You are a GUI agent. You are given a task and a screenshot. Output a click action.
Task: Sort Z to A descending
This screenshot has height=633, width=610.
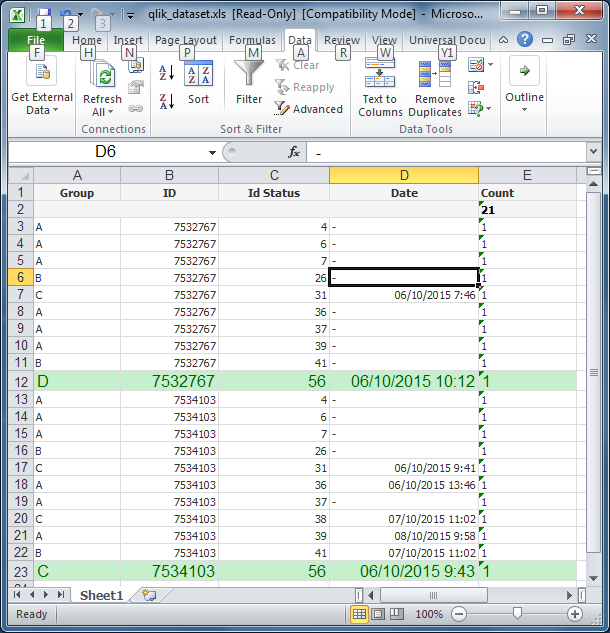click(x=167, y=101)
